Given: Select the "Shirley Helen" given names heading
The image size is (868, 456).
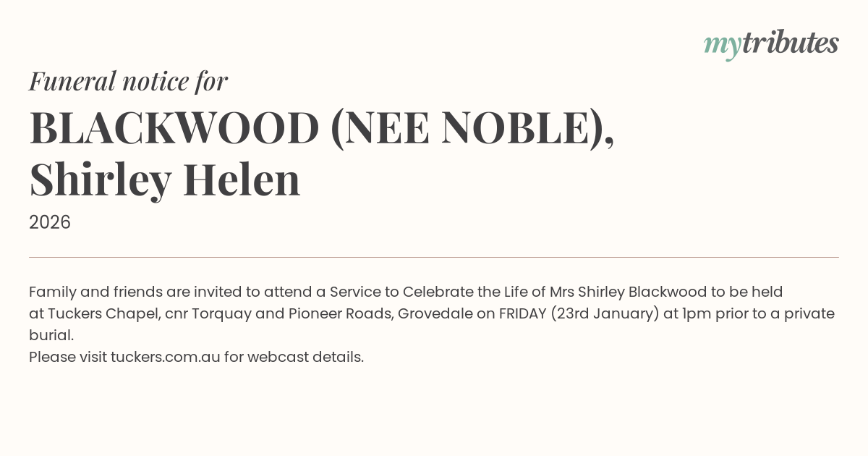Looking at the screenshot, I should pyautogui.click(x=165, y=180).
